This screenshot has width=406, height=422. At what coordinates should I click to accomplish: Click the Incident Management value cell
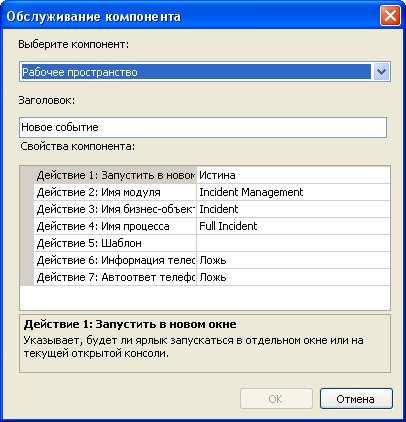(293, 192)
